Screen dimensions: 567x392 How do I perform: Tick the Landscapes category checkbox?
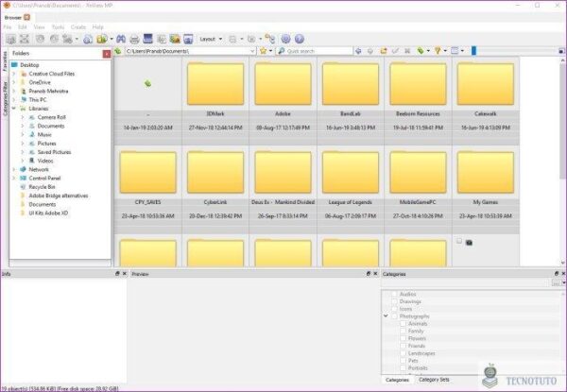click(403, 353)
